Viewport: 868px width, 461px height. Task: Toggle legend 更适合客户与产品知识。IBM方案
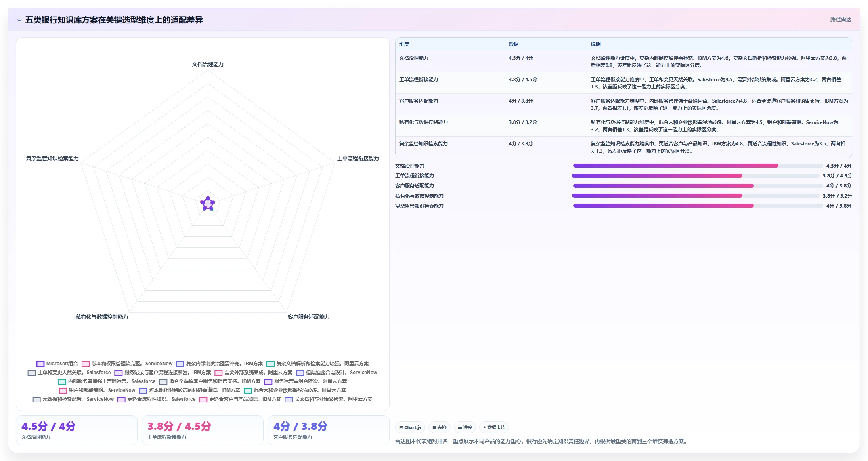coord(240,399)
